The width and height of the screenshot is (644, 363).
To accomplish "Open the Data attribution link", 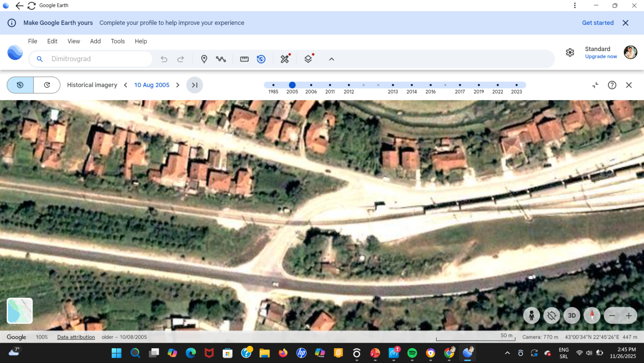I will point(75,337).
